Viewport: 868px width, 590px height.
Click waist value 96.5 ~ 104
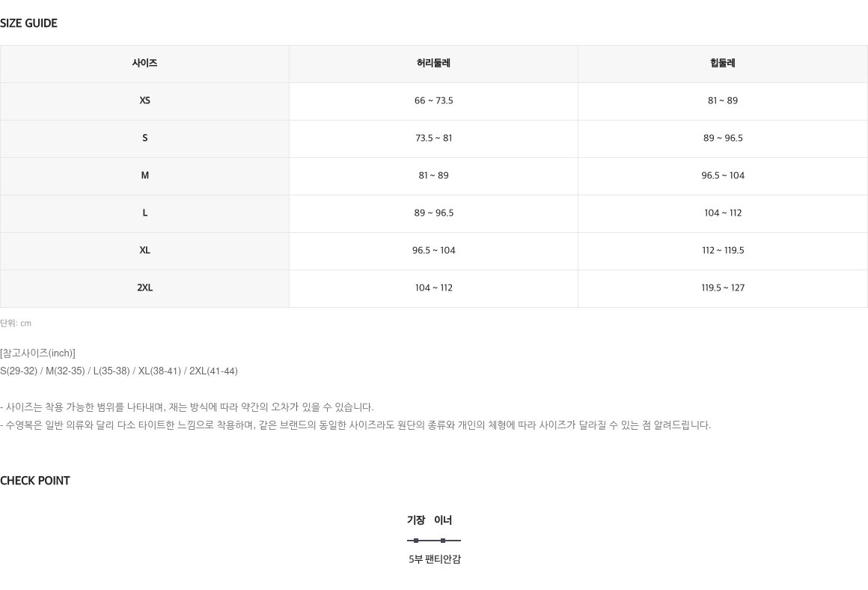point(433,250)
